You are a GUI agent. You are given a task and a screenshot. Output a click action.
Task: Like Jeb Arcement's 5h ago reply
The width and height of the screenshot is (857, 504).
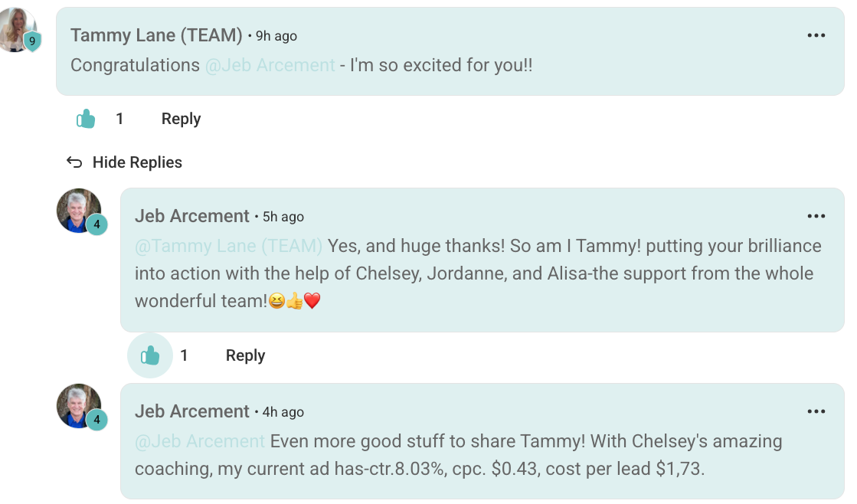[150, 355]
